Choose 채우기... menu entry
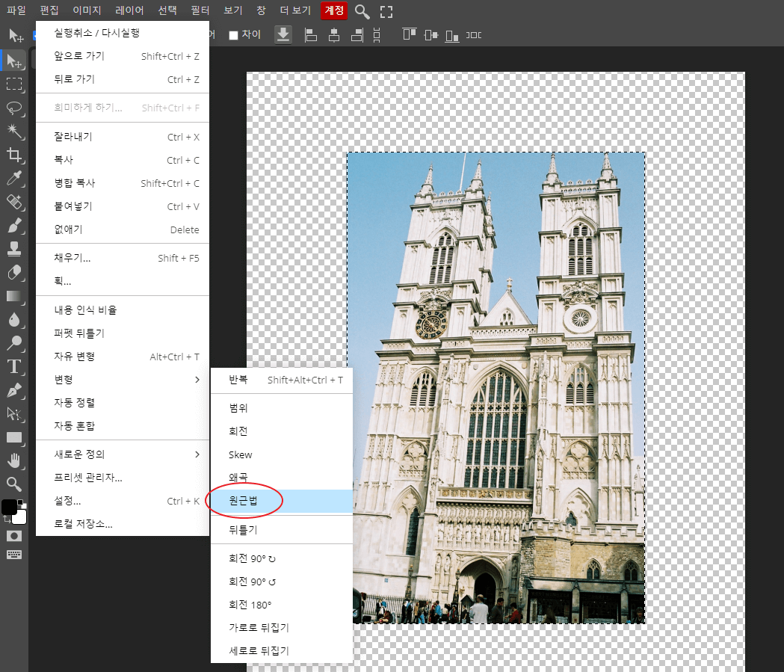This screenshot has height=672, width=784. 123,258
